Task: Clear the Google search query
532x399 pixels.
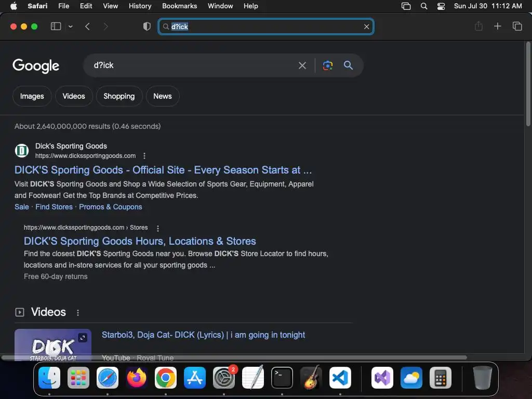Action: (x=302, y=65)
